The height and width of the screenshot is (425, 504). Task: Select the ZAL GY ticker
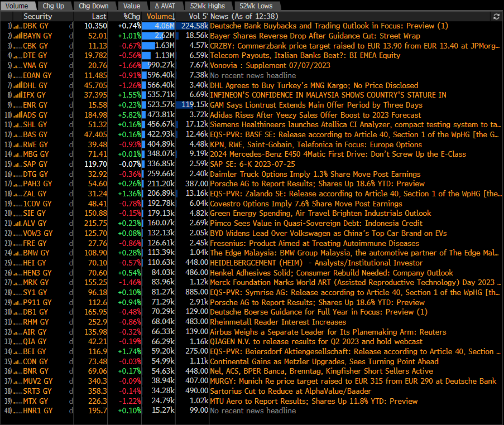tap(35, 194)
